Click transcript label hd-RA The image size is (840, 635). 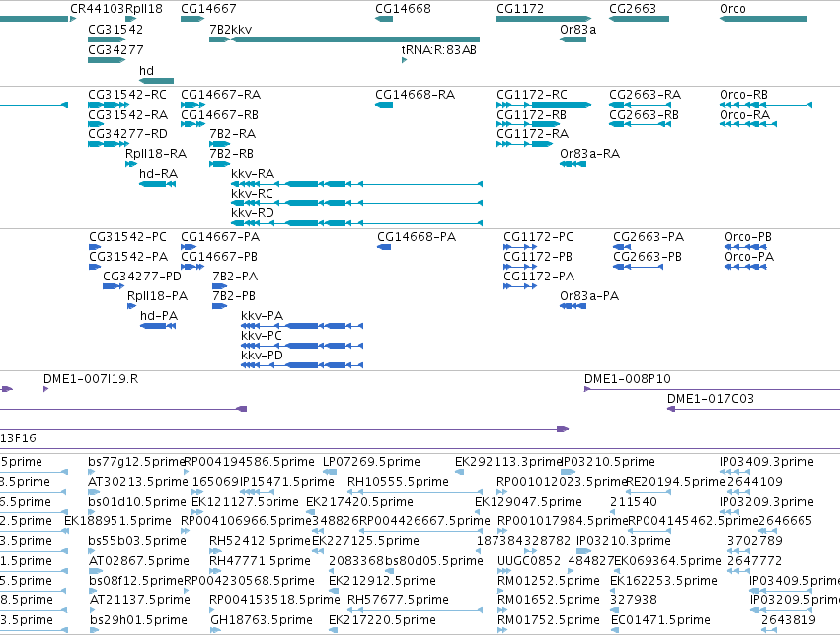(x=159, y=174)
